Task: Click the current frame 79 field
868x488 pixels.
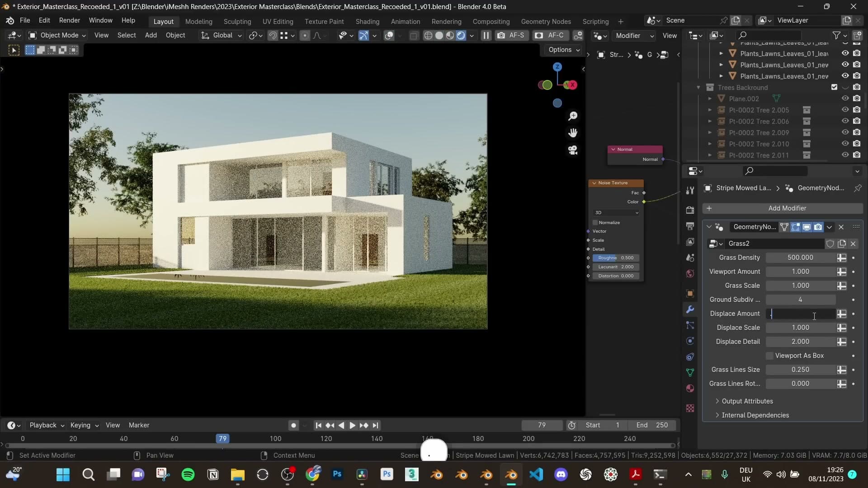Action: point(542,425)
